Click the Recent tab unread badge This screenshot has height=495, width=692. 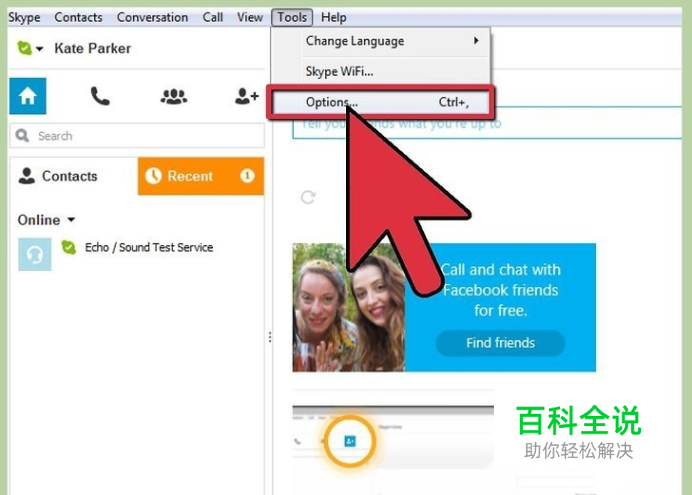(x=247, y=176)
